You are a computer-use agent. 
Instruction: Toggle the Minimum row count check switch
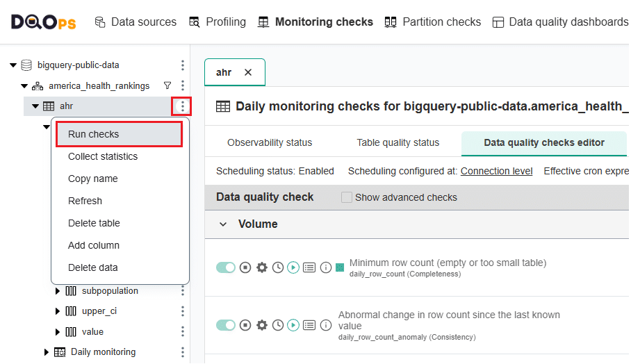pos(226,267)
